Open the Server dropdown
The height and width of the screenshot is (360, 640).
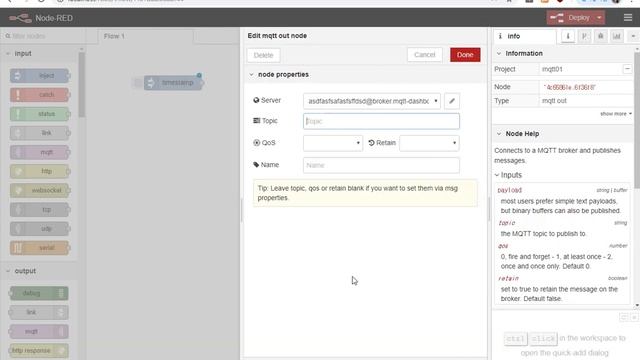[371, 101]
